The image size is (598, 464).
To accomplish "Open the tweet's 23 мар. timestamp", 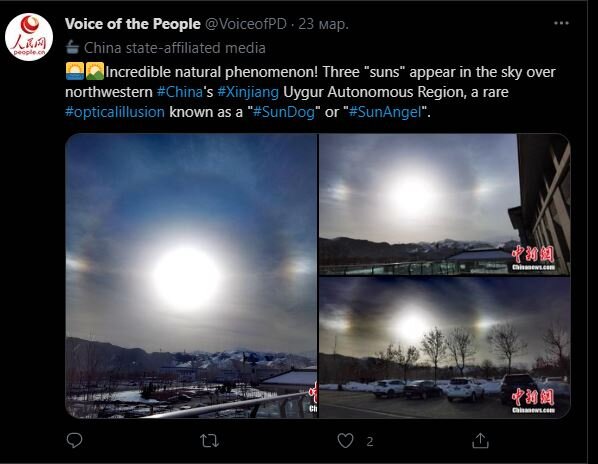I will (323, 24).
